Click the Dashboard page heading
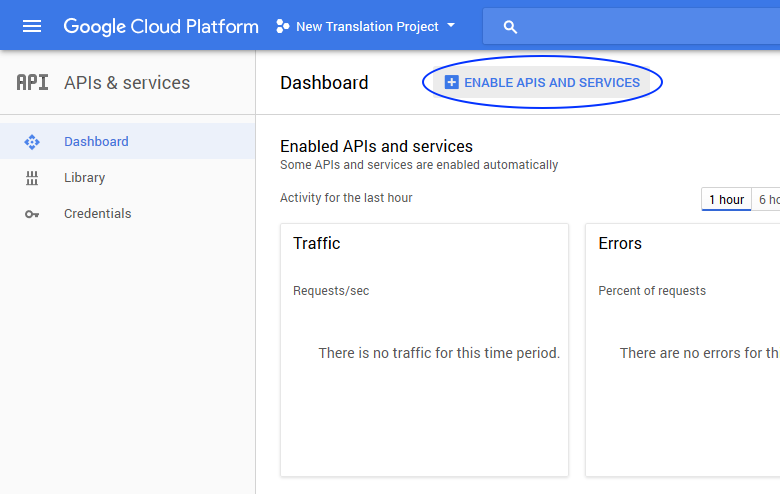The image size is (780, 494). (x=324, y=83)
